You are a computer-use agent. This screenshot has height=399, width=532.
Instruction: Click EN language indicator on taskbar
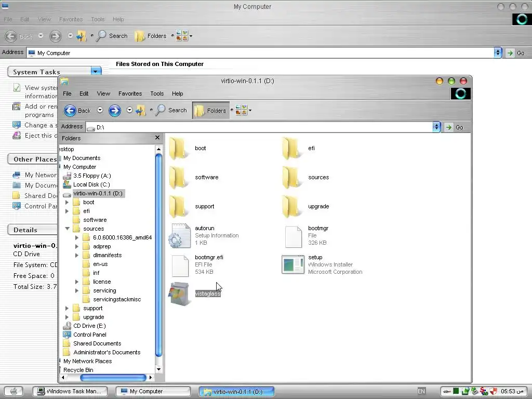[421, 391]
